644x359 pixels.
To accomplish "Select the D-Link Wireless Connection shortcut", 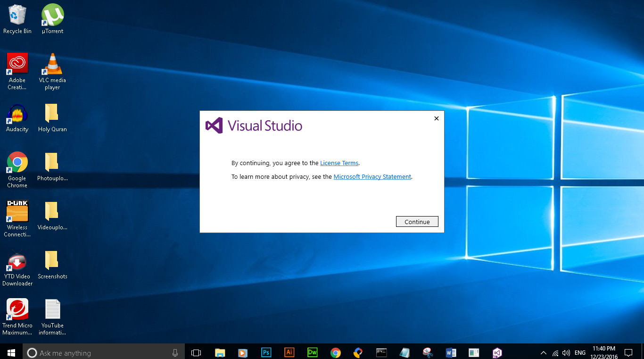I will 17,219.
